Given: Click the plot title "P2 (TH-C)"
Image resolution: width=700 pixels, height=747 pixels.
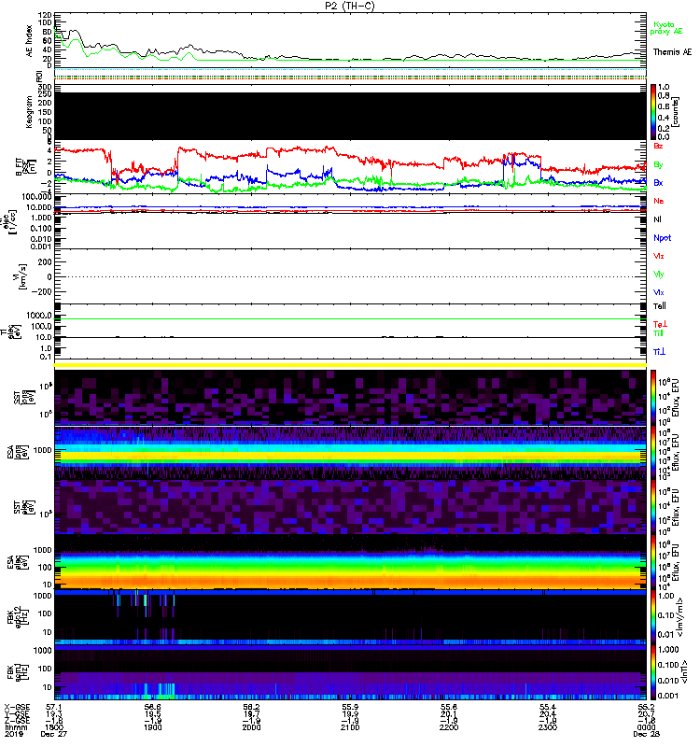Looking at the screenshot, I should pos(349,6).
